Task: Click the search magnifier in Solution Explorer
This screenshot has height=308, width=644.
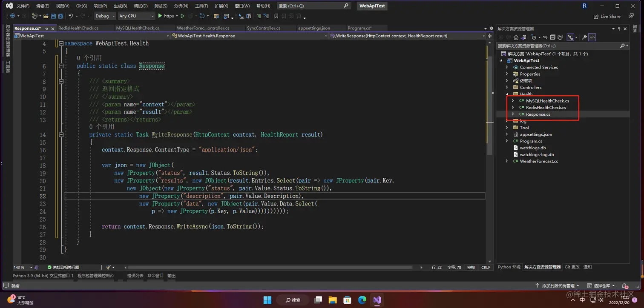Action: click(622, 46)
